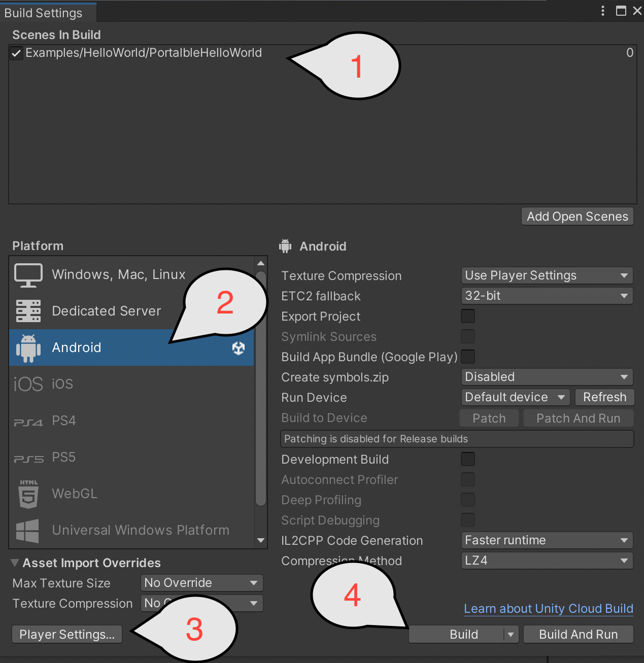Click platform list scroll up arrow
Image resolution: width=644 pixels, height=663 pixels.
click(x=261, y=263)
